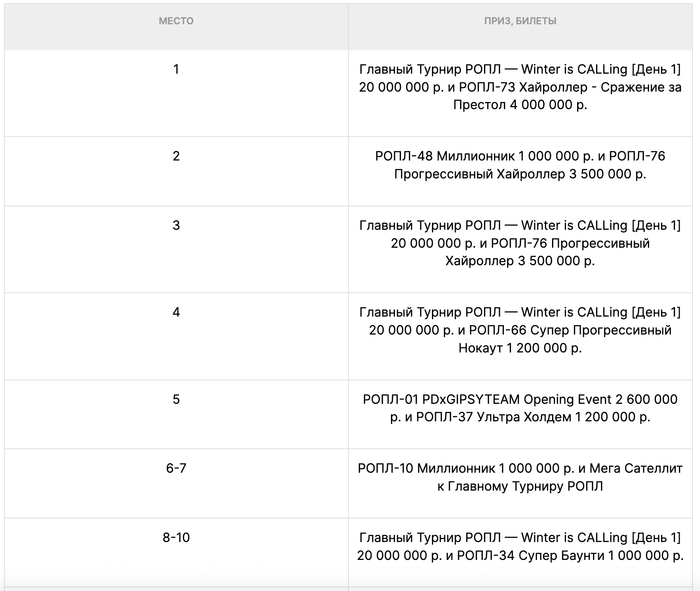700x591 pixels.
Task: Select the place 1 cell
Action: 176,70
